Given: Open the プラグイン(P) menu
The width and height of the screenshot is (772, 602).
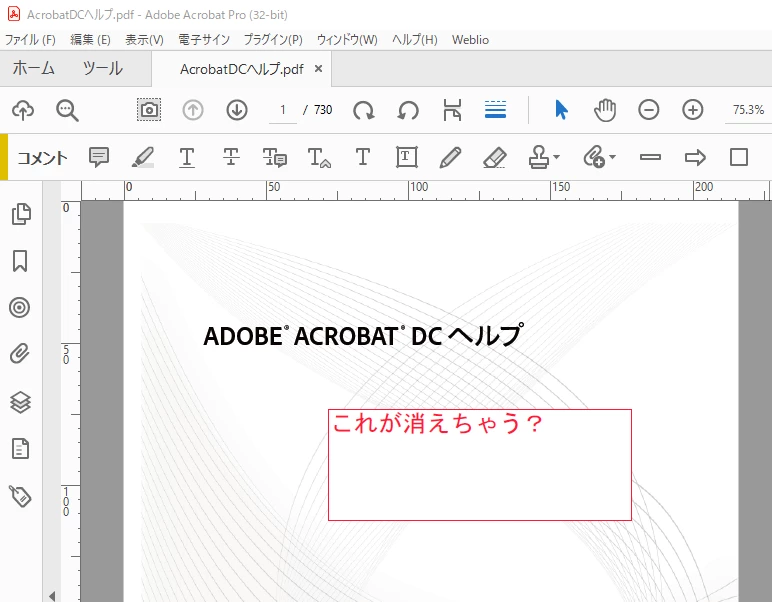Looking at the screenshot, I should [273, 40].
